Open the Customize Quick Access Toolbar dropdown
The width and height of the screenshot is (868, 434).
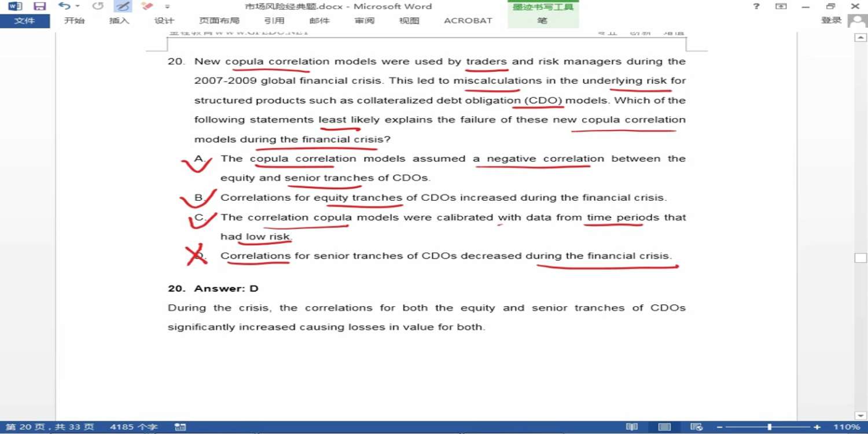(x=167, y=7)
